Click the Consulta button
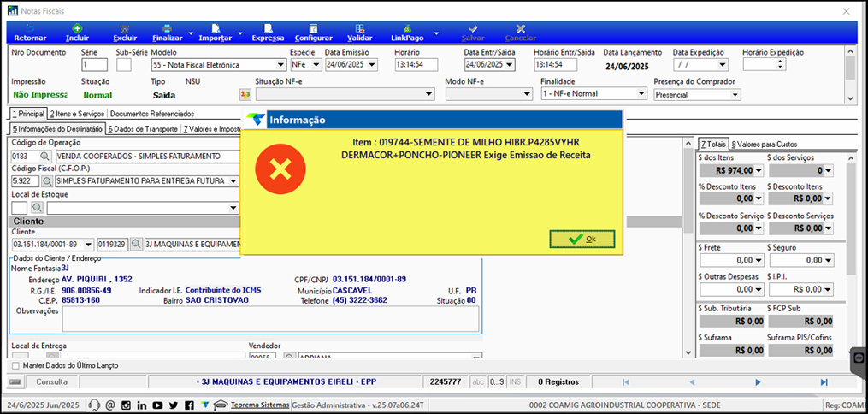Viewport: 868px width, 414px height. pyautogui.click(x=51, y=381)
